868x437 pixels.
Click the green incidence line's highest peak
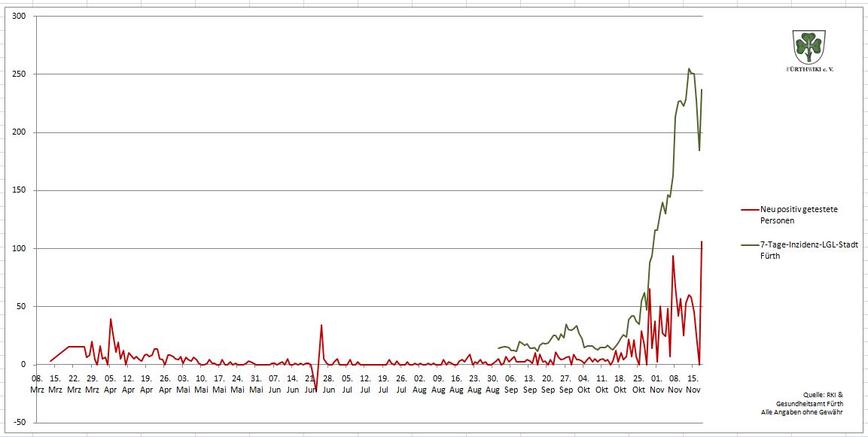(689, 69)
